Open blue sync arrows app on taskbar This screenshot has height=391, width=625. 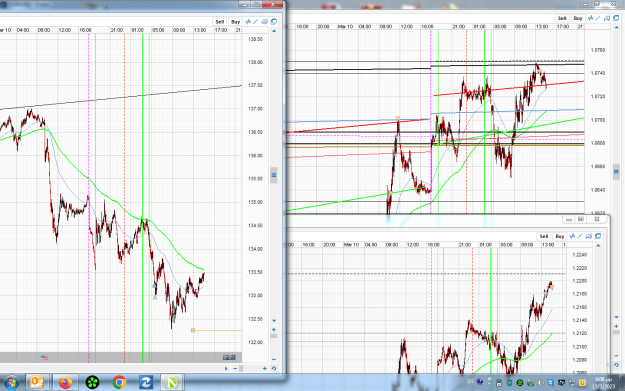(145, 383)
